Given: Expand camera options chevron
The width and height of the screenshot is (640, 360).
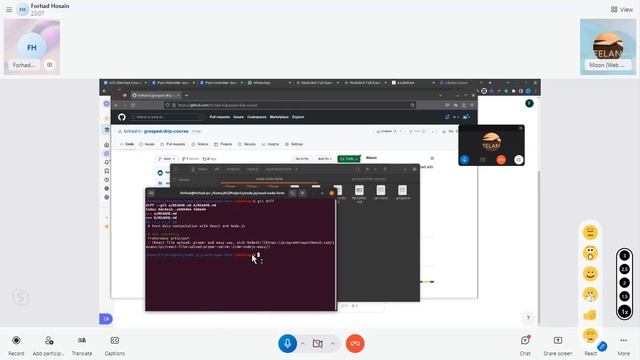Looking at the screenshot, I should [333, 344].
